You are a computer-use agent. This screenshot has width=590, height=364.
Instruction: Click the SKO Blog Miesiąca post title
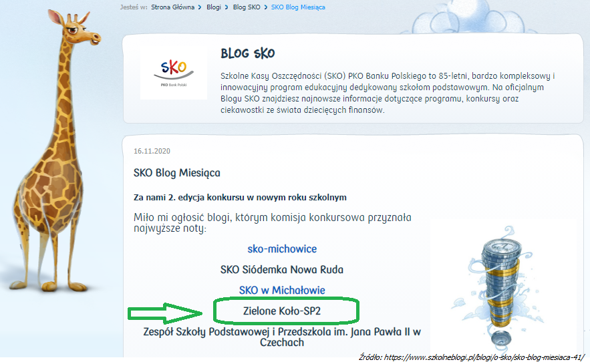pos(177,173)
